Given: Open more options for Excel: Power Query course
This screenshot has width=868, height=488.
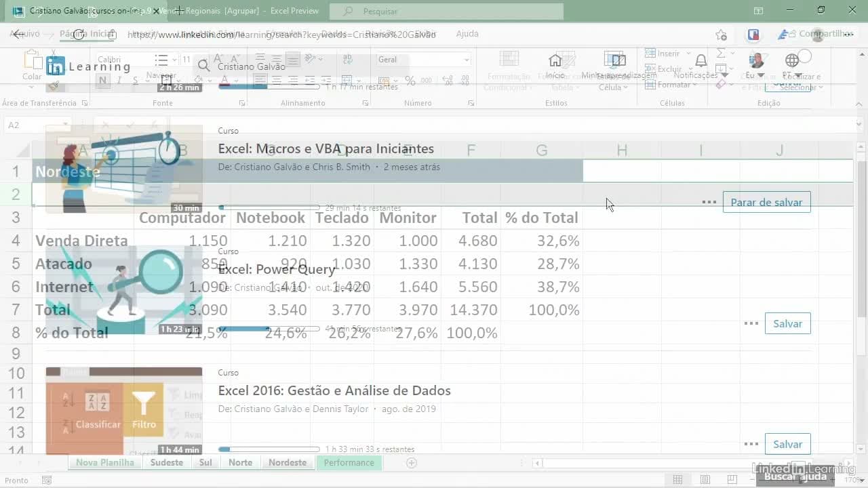Looking at the screenshot, I should 751,323.
